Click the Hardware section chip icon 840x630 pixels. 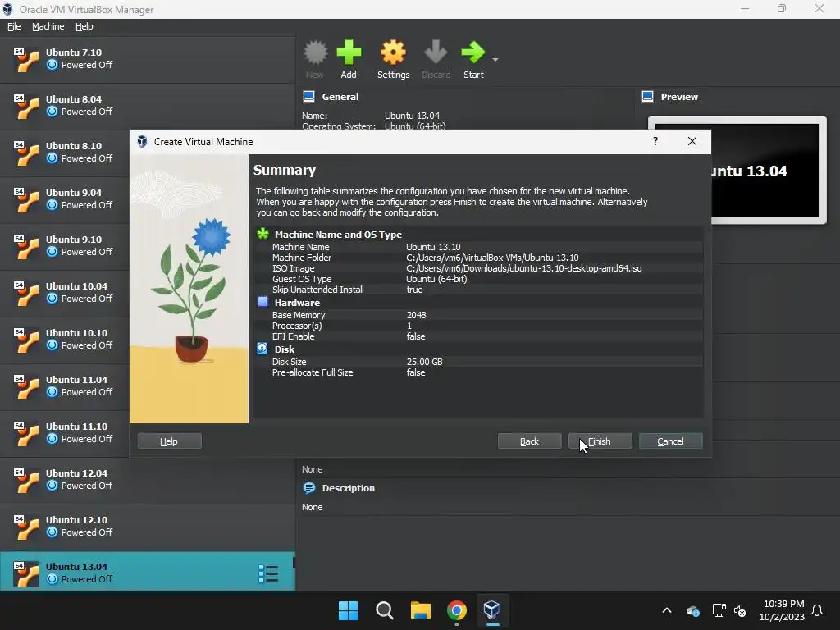coord(262,302)
